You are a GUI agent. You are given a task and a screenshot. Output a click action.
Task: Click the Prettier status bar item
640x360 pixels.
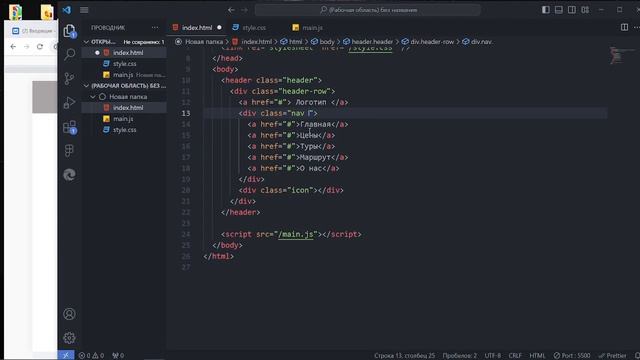click(x=612, y=356)
